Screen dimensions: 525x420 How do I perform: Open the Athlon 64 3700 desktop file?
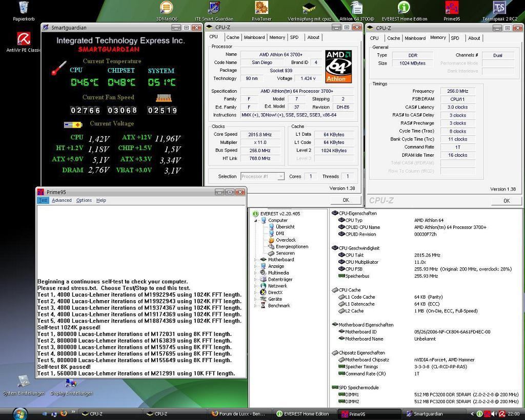(357, 11)
